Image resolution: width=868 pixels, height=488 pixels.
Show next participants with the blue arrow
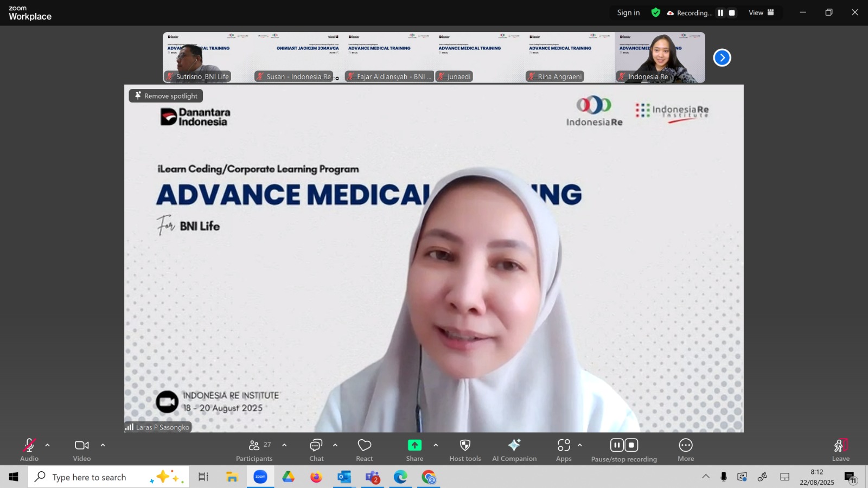tap(722, 57)
